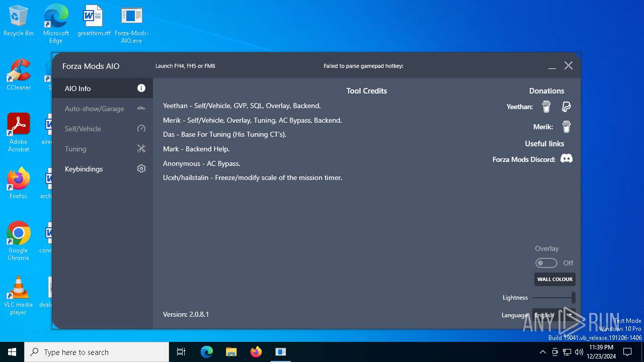Click the wrench icon beside Tuning
Image resolution: width=644 pixels, height=362 pixels.
click(141, 149)
